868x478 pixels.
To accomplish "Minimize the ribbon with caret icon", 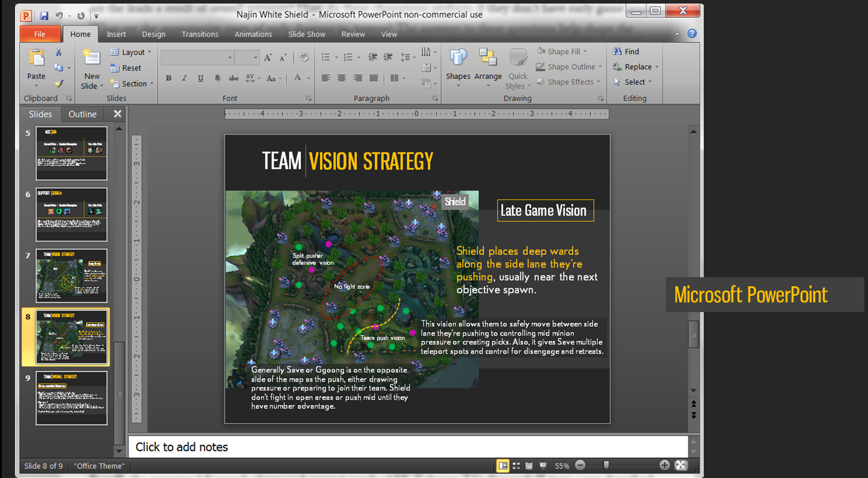I will (x=679, y=34).
